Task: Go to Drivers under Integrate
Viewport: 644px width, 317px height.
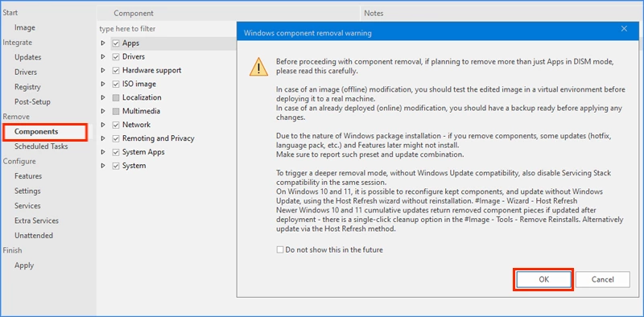Action: (26, 72)
